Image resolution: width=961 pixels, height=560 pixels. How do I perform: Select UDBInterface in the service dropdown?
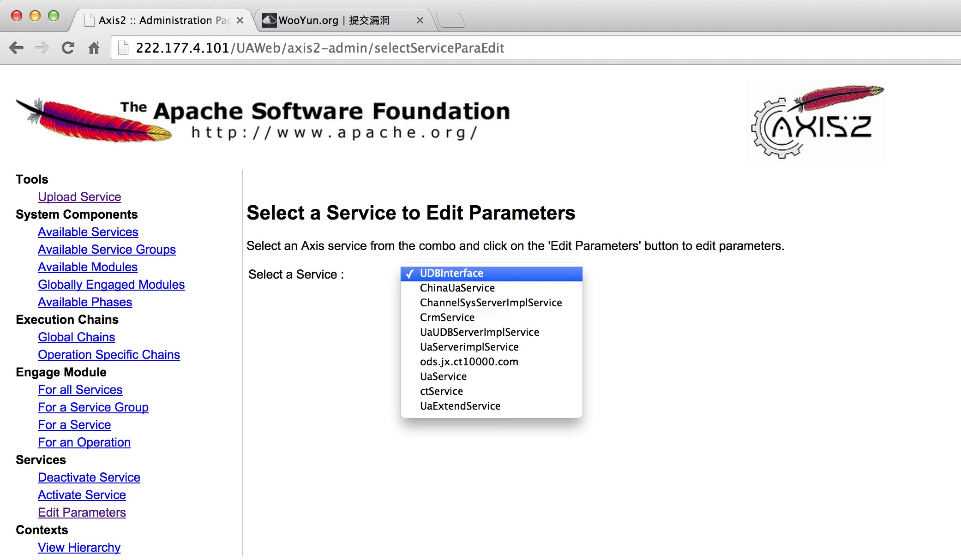492,273
